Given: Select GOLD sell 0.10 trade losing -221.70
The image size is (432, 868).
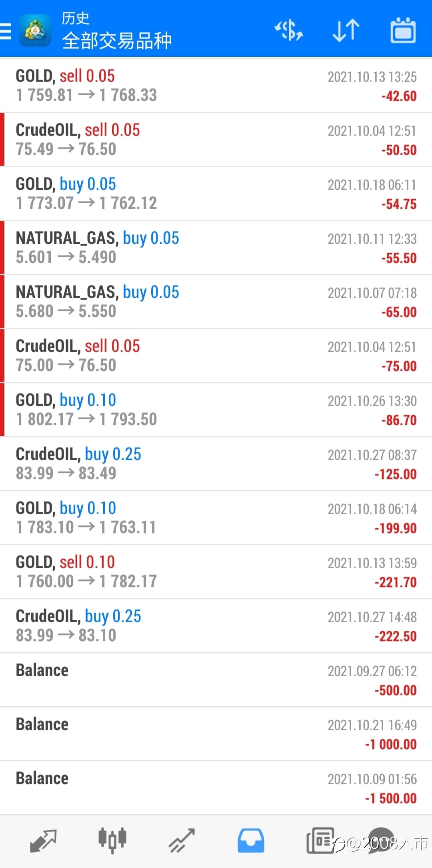Looking at the screenshot, I should [216, 572].
